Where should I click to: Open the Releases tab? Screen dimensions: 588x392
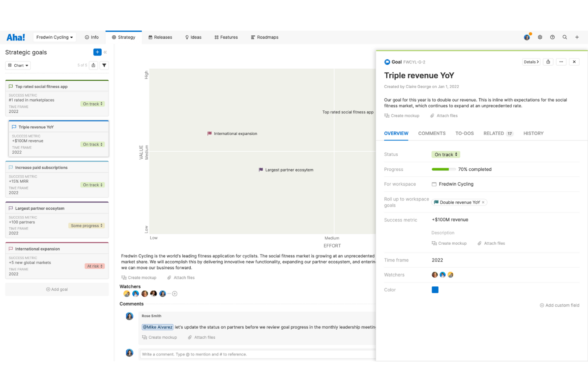160,37
